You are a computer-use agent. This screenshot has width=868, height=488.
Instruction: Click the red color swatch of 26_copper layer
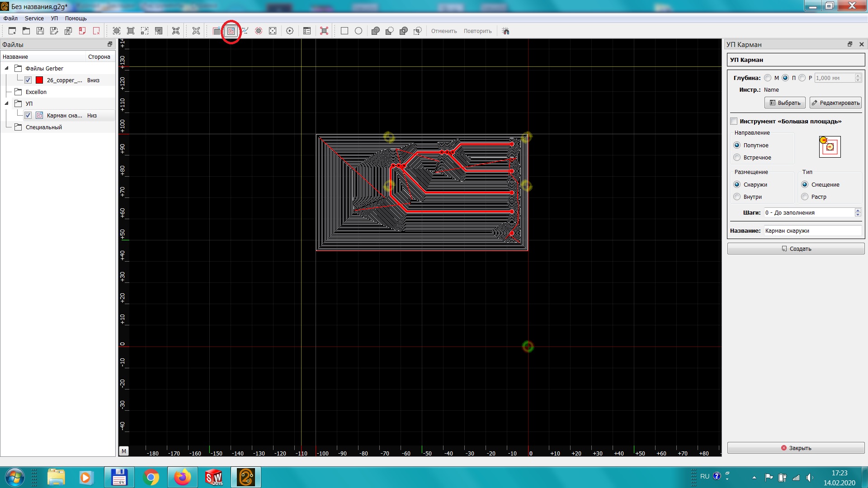[39, 80]
